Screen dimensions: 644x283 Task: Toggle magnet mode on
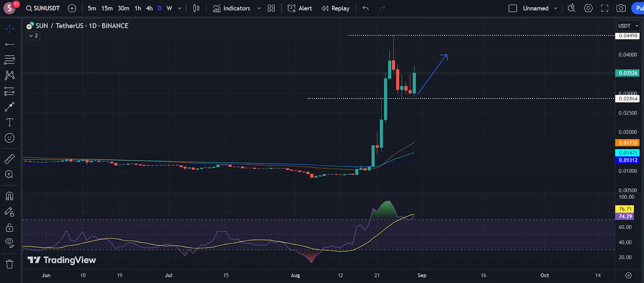pyautogui.click(x=9, y=196)
